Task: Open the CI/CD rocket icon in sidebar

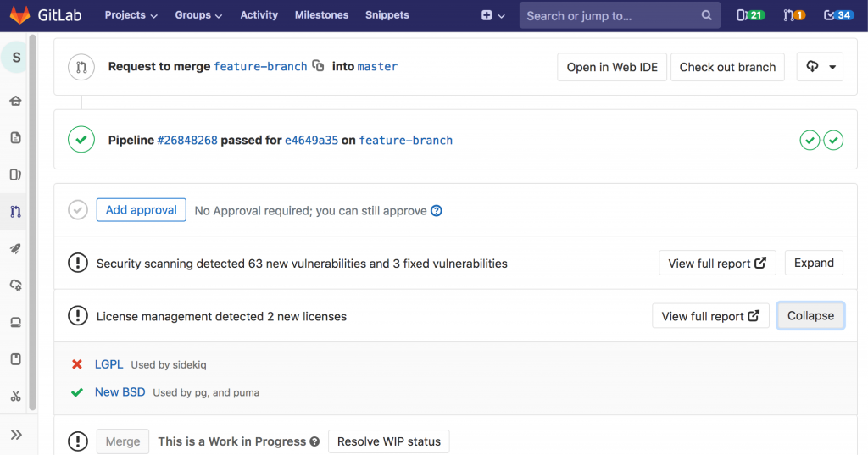Action: [15, 248]
